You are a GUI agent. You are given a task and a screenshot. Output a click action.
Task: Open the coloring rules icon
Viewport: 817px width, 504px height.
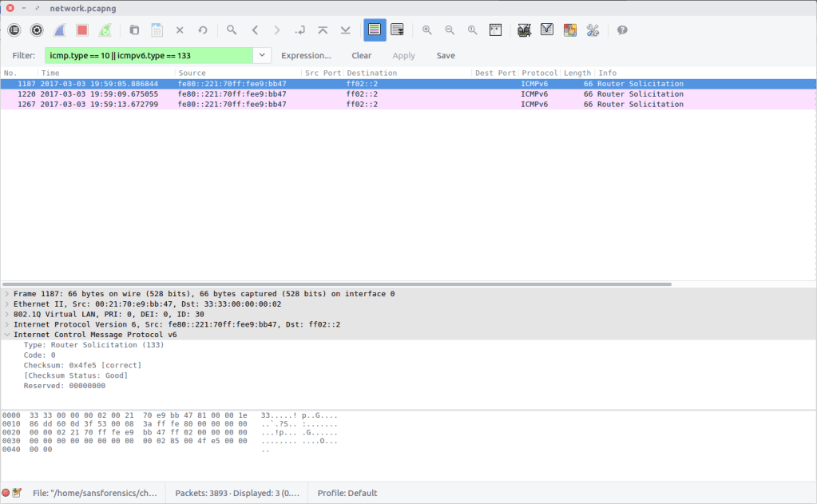569,30
